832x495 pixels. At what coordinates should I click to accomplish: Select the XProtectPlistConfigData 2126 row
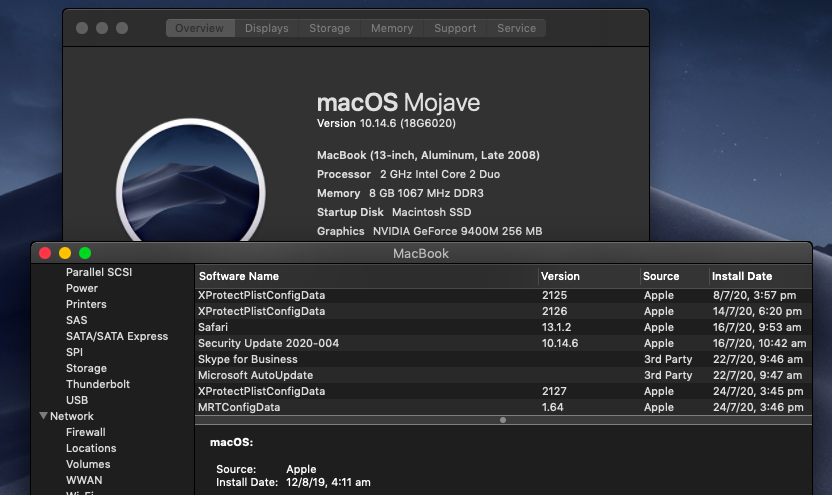pos(503,311)
